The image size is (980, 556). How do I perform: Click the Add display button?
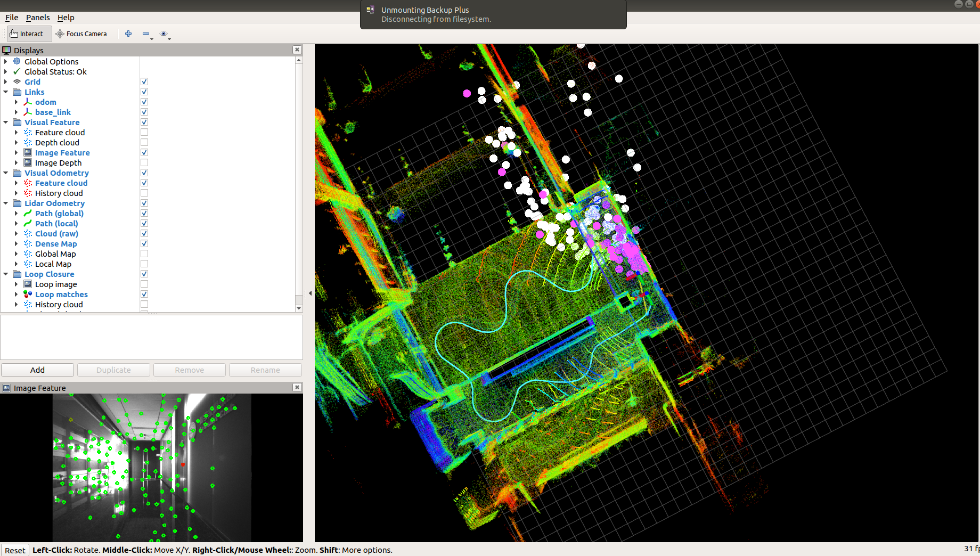click(37, 370)
